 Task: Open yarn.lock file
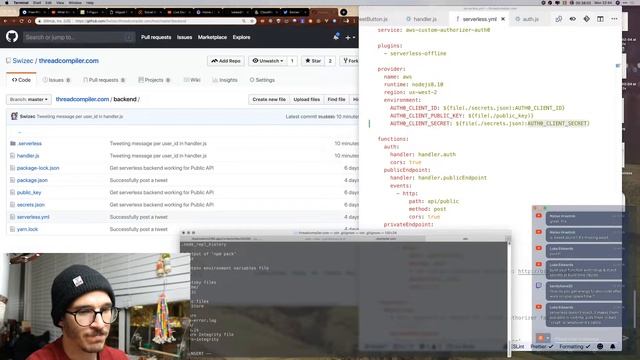[x=27, y=229]
